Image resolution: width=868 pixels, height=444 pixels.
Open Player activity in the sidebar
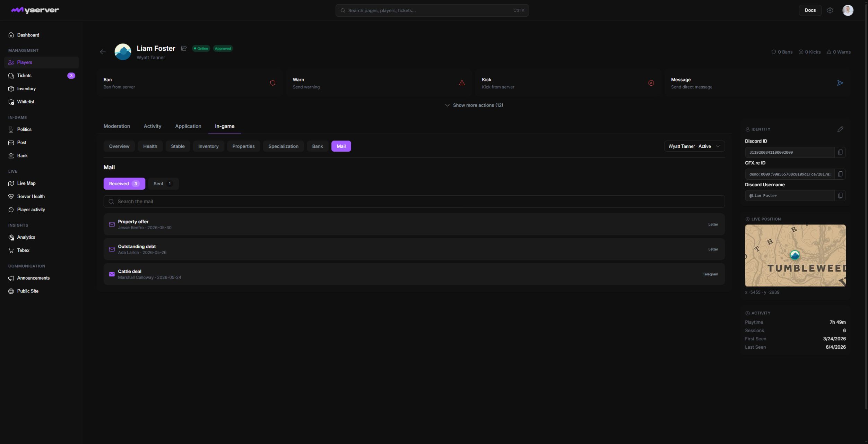pyautogui.click(x=41, y=210)
